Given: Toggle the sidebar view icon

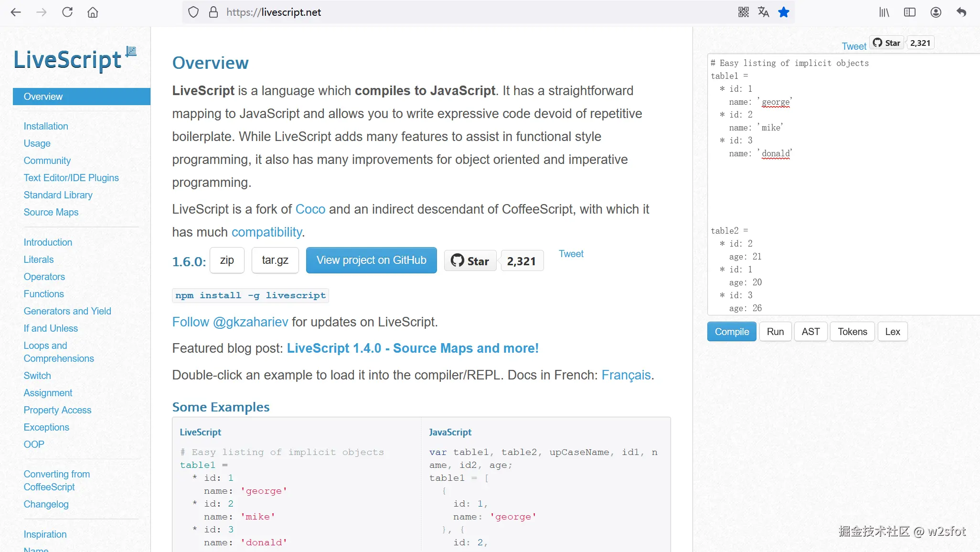Looking at the screenshot, I should pyautogui.click(x=910, y=12).
